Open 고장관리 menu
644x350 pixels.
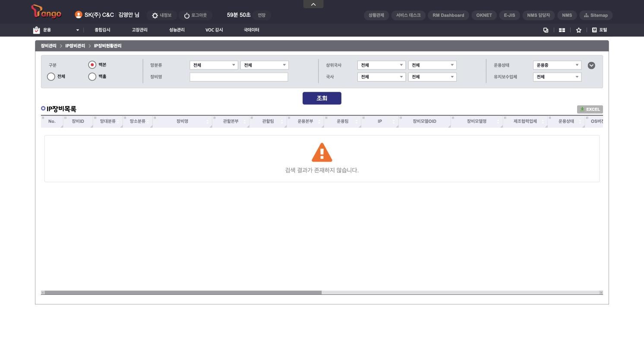(x=140, y=30)
